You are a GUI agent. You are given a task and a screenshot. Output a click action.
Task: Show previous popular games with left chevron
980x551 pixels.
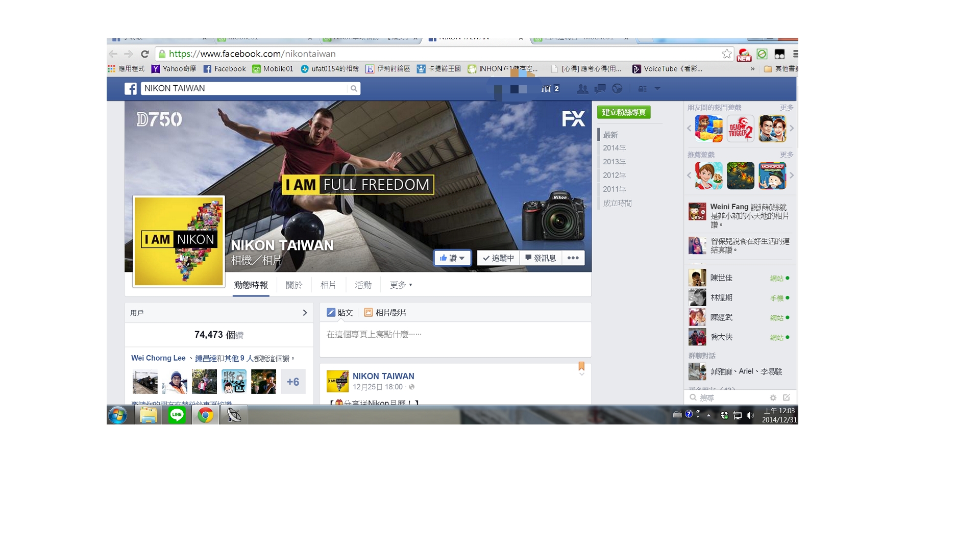pos(689,129)
